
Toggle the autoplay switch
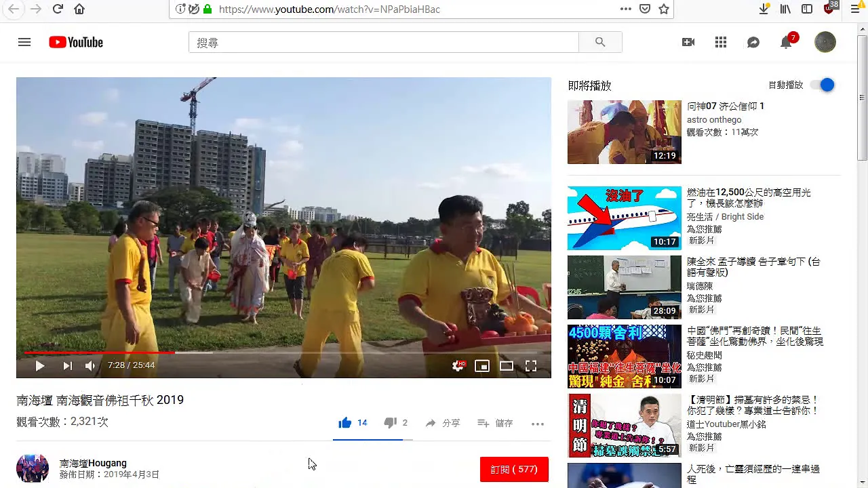[822, 85]
